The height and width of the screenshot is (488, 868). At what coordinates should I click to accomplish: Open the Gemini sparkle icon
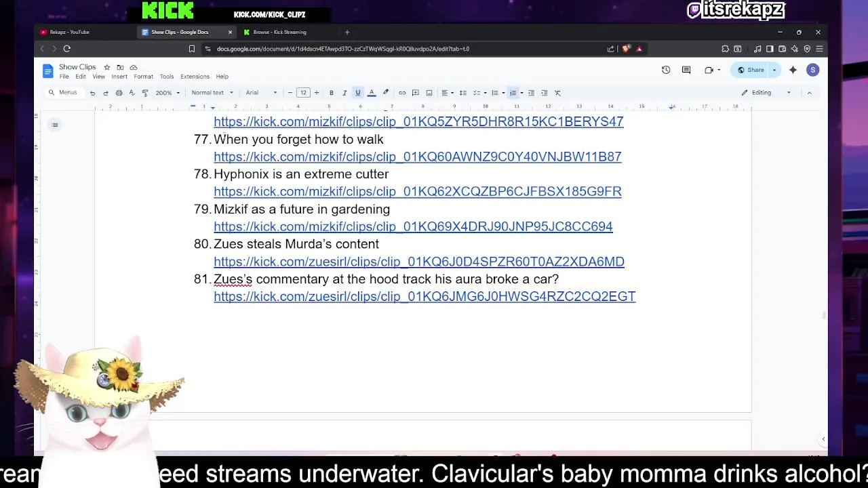point(793,70)
